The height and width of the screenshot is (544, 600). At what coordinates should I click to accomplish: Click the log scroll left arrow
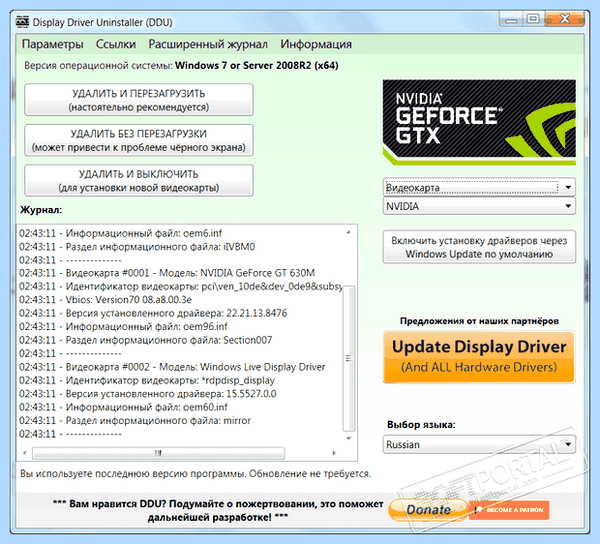pyautogui.click(x=24, y=453)
